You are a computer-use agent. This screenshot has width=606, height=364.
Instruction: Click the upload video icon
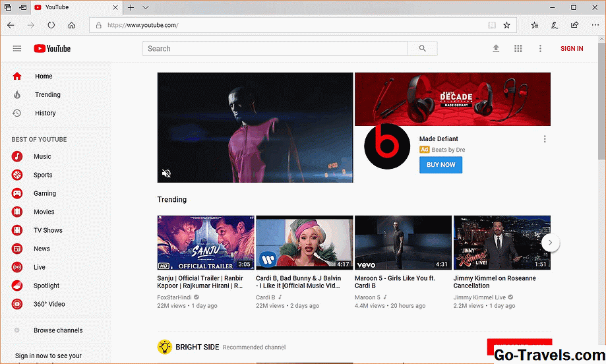click(x=496, y=48)
